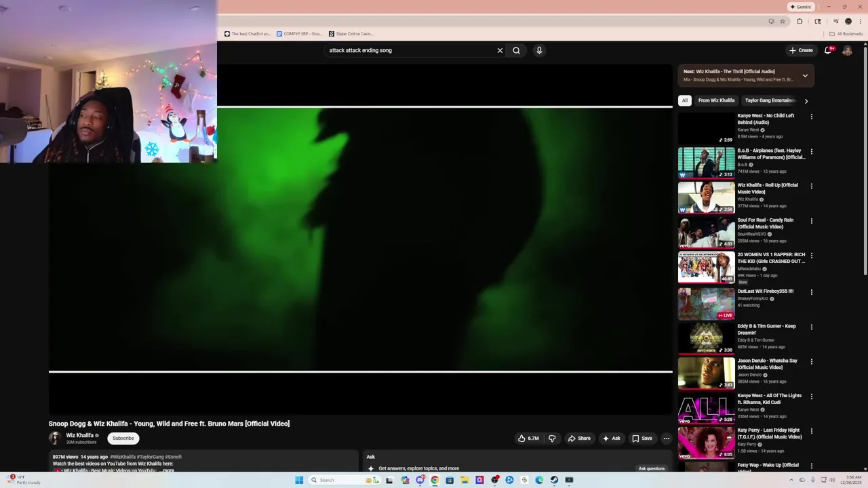Click the Ask button under the video
The height and width of the screenshot is (488, 868).
coord(611,439)
